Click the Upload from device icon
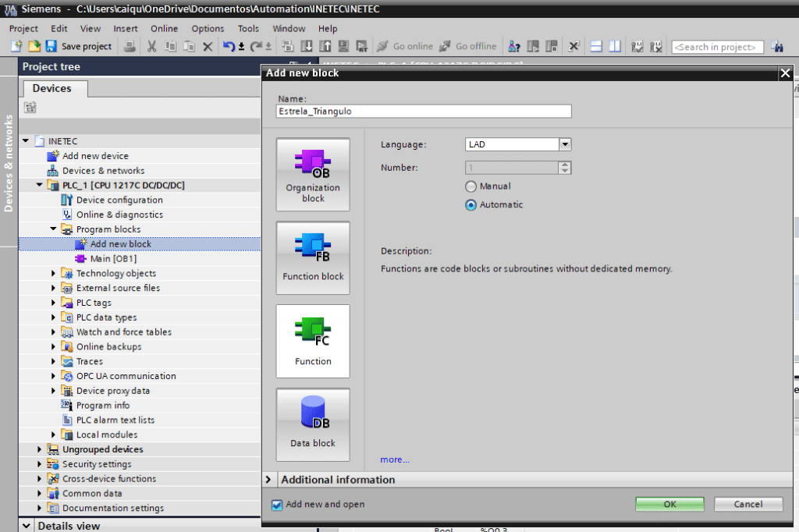 coord(325,46)
